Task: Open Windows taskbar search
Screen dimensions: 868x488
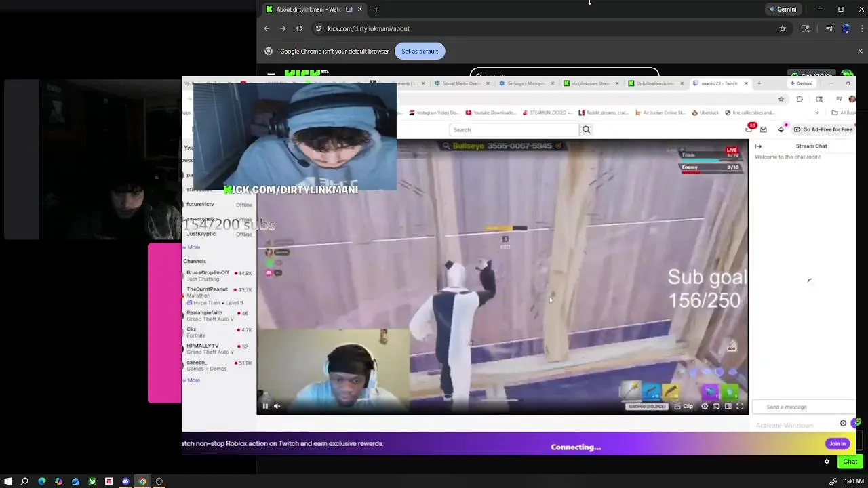Action: (24, 481)
